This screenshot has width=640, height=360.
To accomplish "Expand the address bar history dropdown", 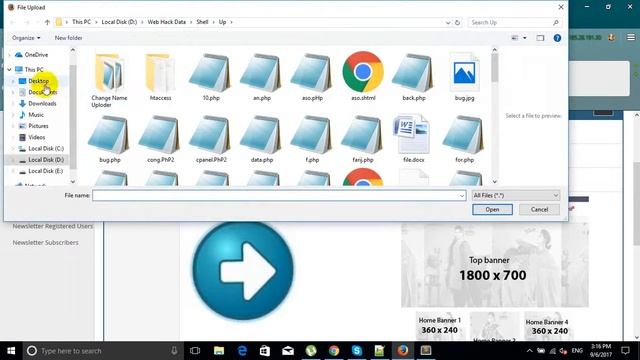I will point(448,22).
